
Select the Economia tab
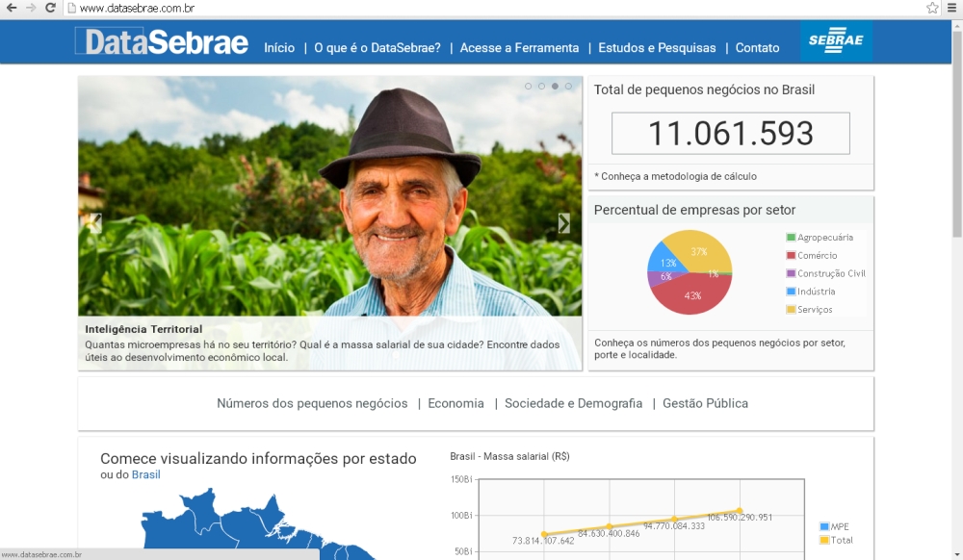coord(455,403)
